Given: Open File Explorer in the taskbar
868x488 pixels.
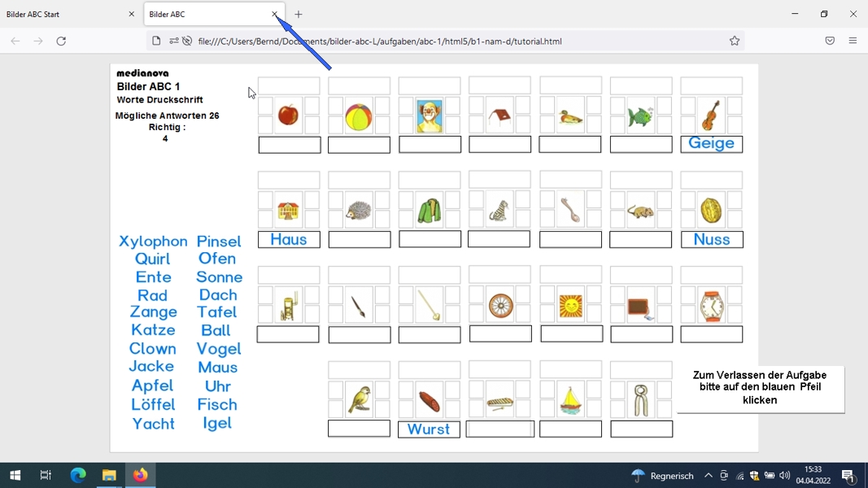Looking at the screenshot, I should click(109, 475).
